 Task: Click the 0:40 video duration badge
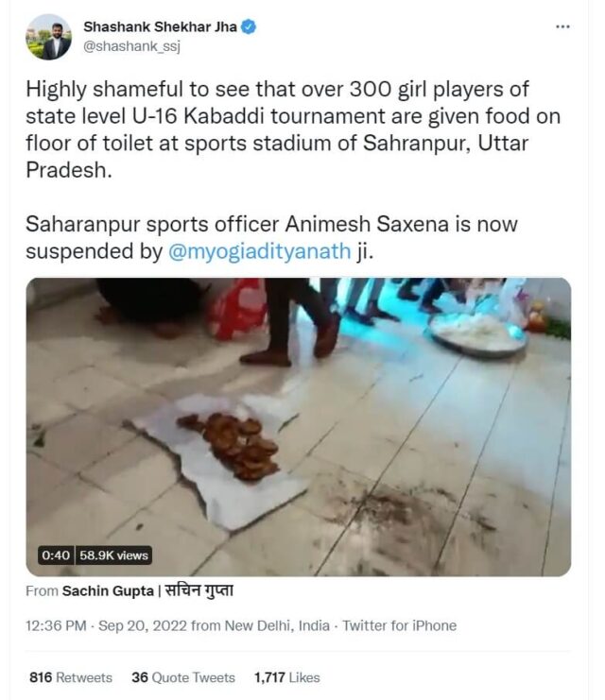56,555
